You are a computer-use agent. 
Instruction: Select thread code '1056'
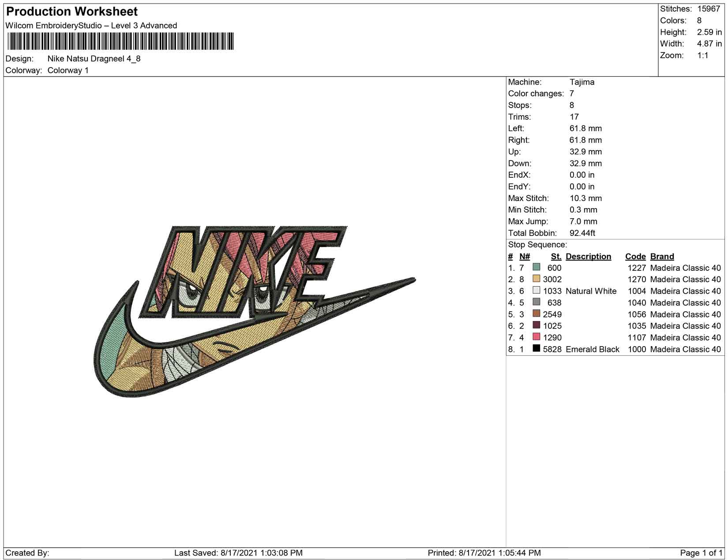tap(637, 314)
